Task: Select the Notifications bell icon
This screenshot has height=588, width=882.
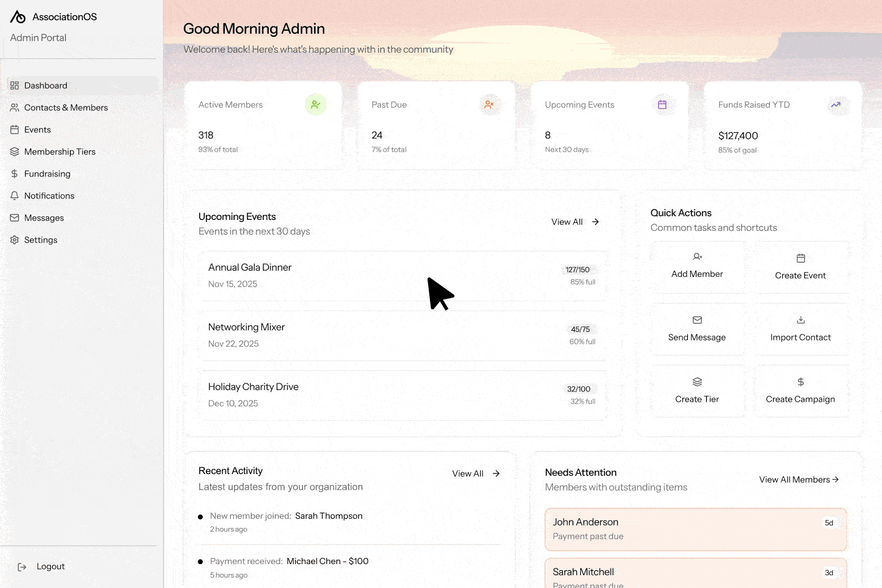Action: (x=15, y=195)
